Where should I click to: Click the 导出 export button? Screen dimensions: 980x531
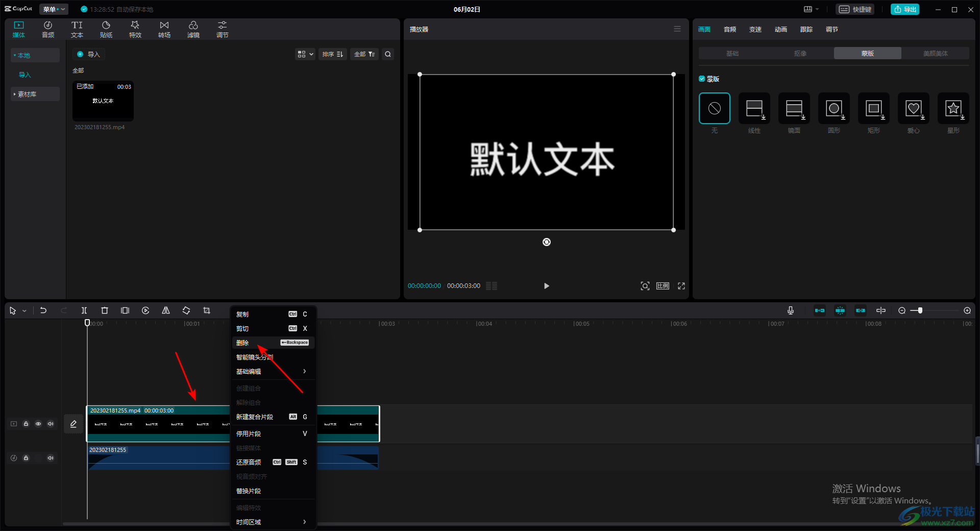coord(905,9)
